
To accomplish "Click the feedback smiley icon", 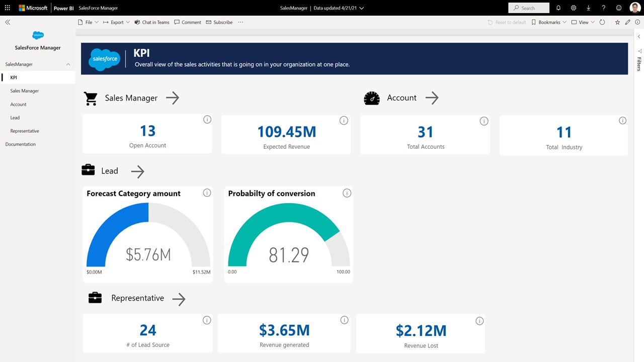I will (x=619, y=8).
